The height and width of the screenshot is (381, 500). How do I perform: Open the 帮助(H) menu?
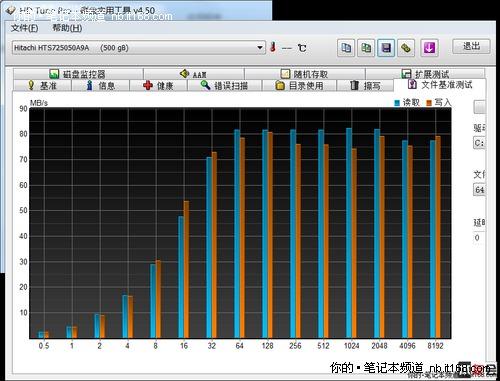click(x=67, y=28)
